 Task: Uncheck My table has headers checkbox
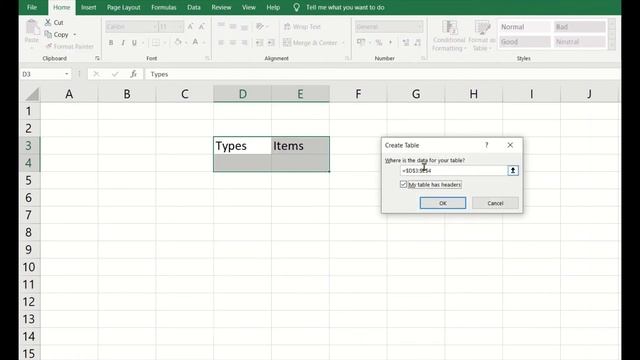tap(404, 184)
